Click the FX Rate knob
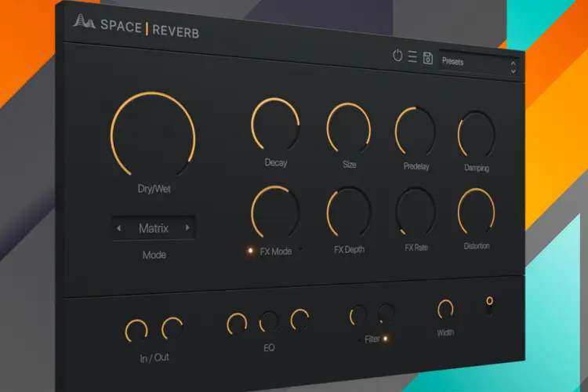Viewport: 588px width, 392px height. [x=416, y=212]
